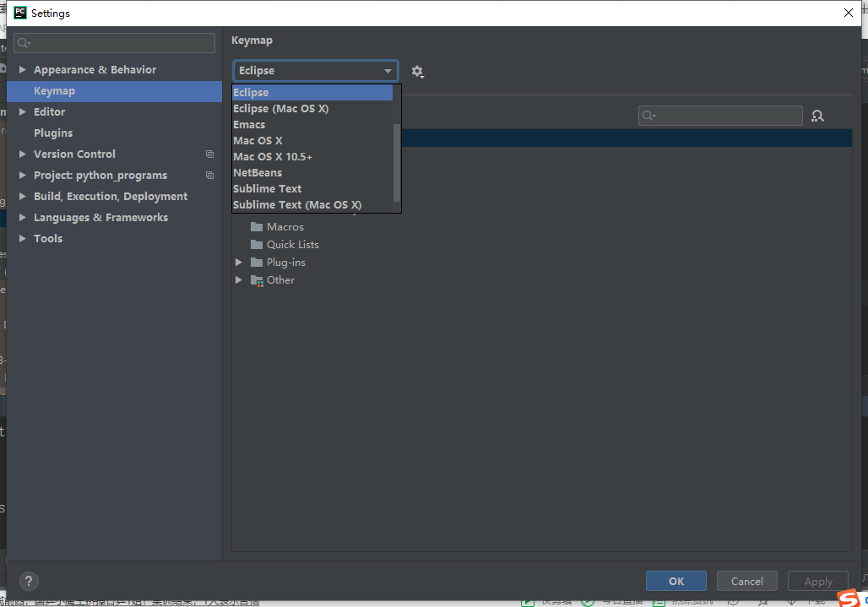
Task: Click the Apply button
Action: point(818,581)
